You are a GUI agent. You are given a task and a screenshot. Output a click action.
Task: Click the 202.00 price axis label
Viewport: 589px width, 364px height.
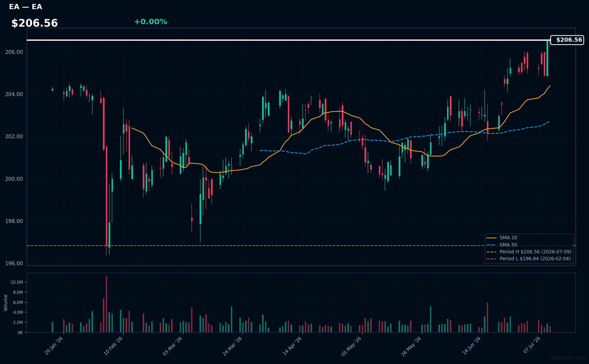(14, 137)
